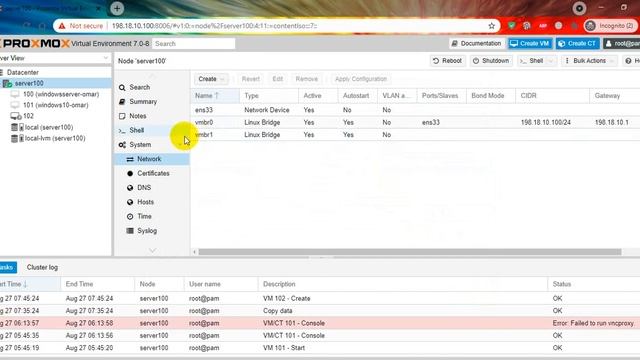The width and height of the screenshot is (640, 360).
Task: Select the vmbr1 Linux Bridge row
Action: click(x=415, y=135)
